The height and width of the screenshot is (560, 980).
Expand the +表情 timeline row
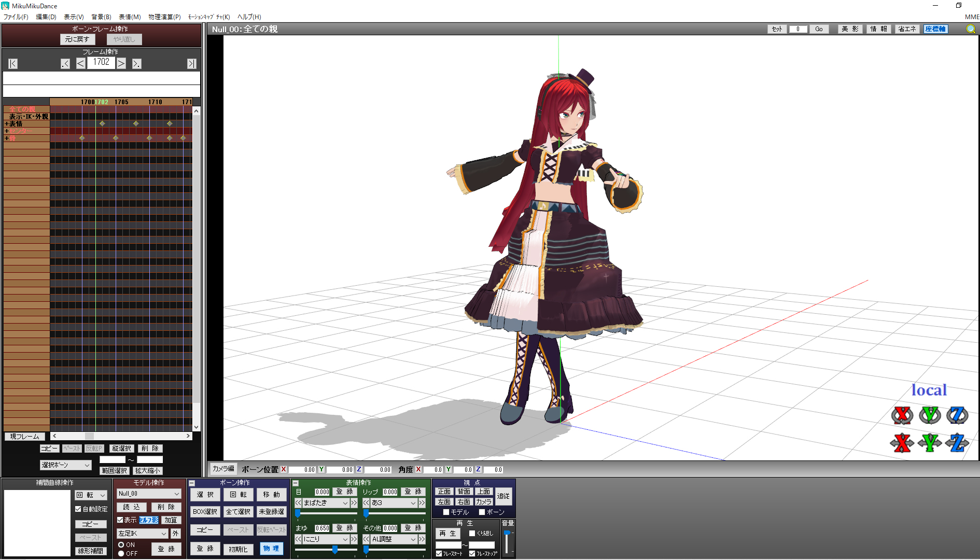[x=7, y=124]
